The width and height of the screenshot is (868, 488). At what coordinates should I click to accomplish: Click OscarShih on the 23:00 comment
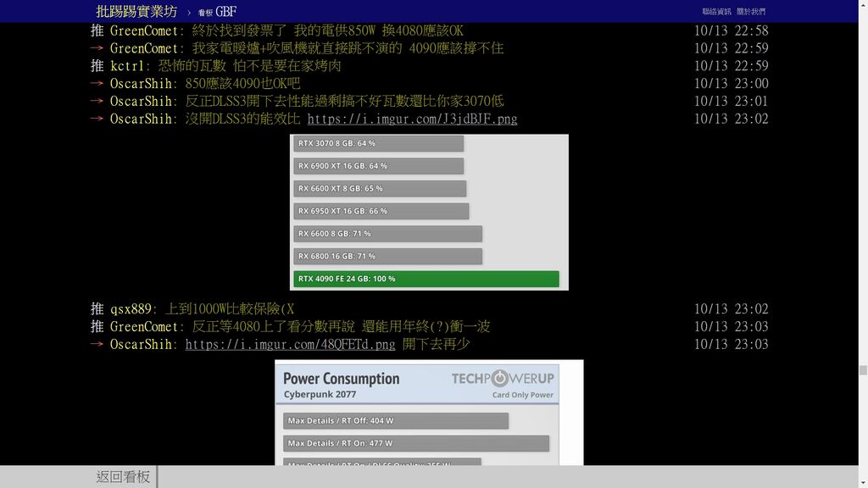pos(140,84)
